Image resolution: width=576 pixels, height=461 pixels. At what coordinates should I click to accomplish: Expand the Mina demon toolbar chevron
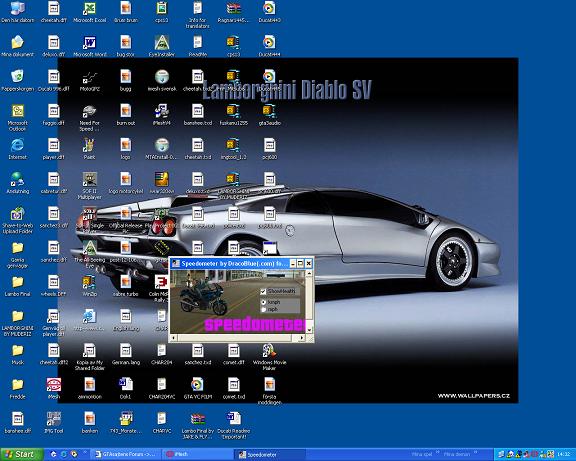pos(475,452)
